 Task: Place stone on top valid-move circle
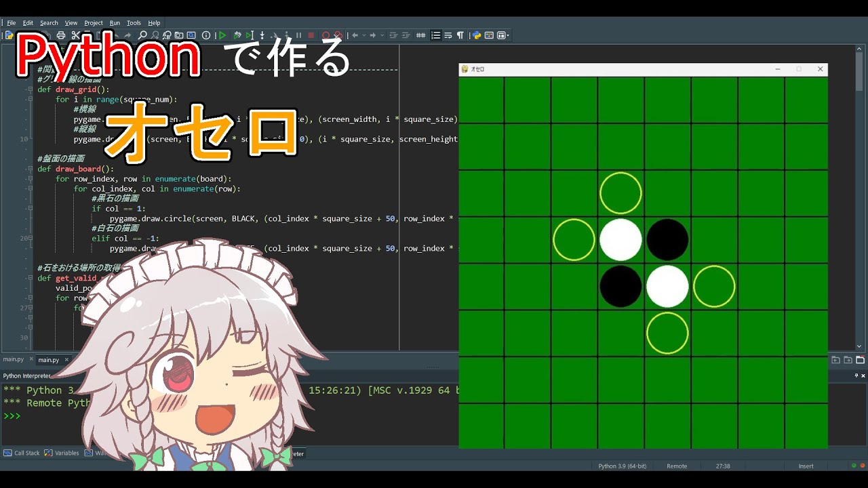pos(620,192)
